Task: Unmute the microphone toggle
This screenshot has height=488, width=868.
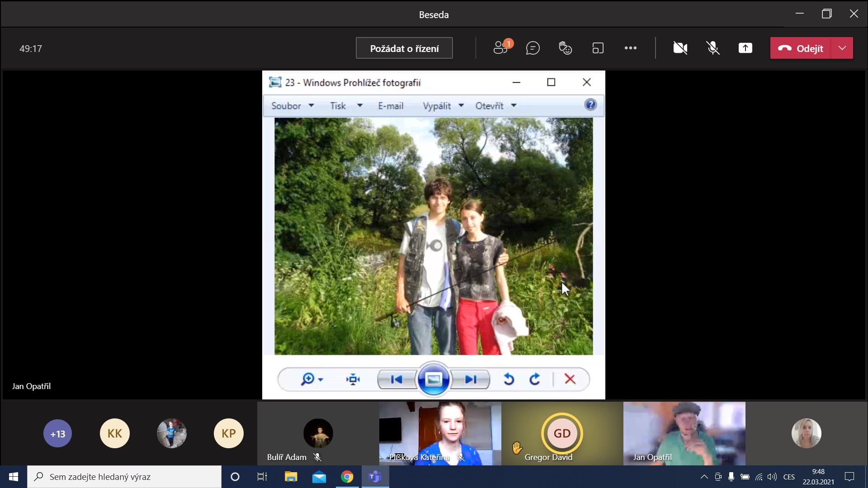Action: click(x=713, y=48)
